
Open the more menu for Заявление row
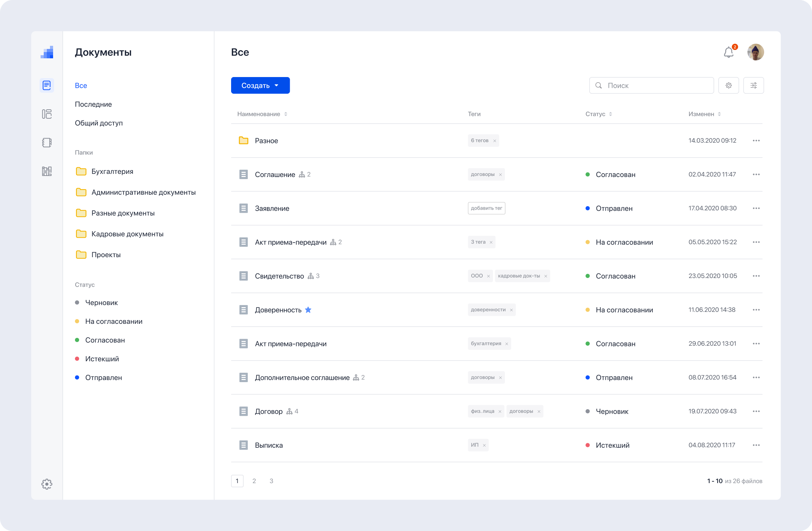756,208
